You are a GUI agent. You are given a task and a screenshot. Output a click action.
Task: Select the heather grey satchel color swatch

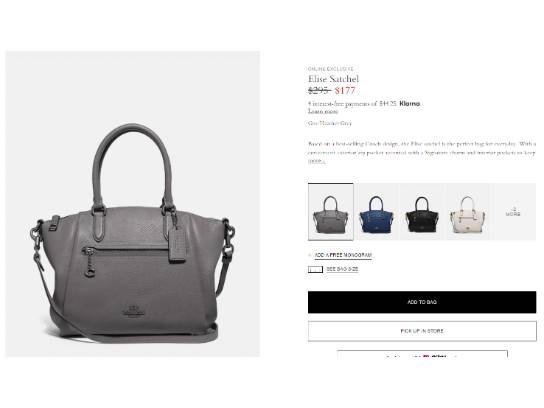pyautogui.click(x=331, y=212)
